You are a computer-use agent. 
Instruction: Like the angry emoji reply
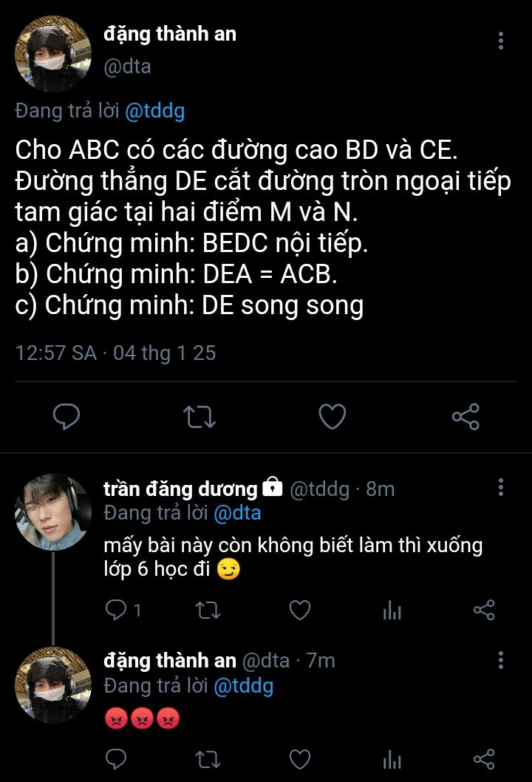click(300, 760)
